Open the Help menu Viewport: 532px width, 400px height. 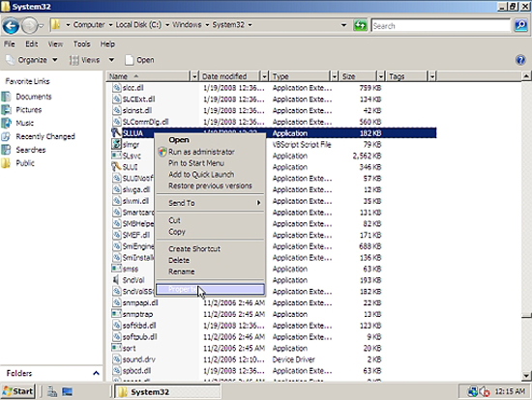[x=107, y=44]
